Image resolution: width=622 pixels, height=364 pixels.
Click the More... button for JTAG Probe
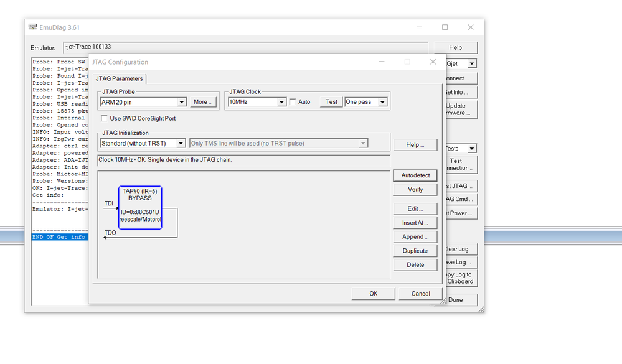[x=203, y=102]
